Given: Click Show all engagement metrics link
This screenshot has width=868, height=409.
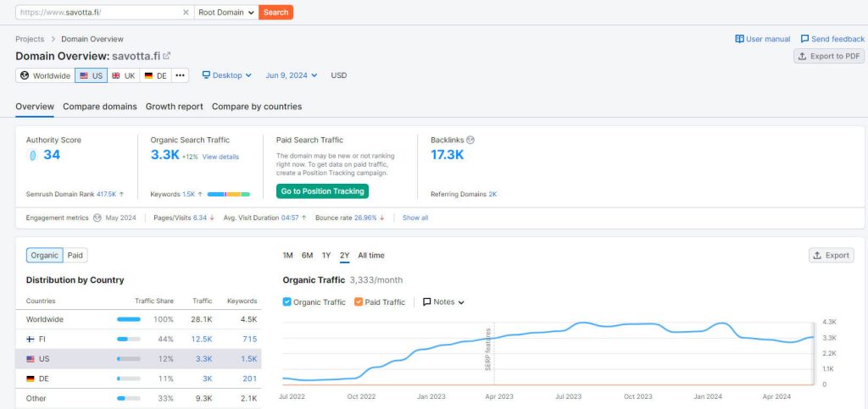Looking at the screenshot, I should click(x=415, y=218).
